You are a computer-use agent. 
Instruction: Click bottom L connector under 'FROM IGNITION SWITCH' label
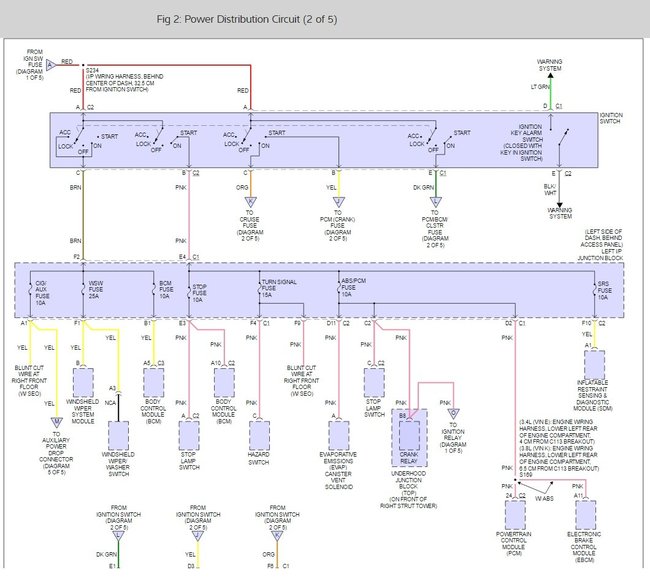click(x=118, y=536)
